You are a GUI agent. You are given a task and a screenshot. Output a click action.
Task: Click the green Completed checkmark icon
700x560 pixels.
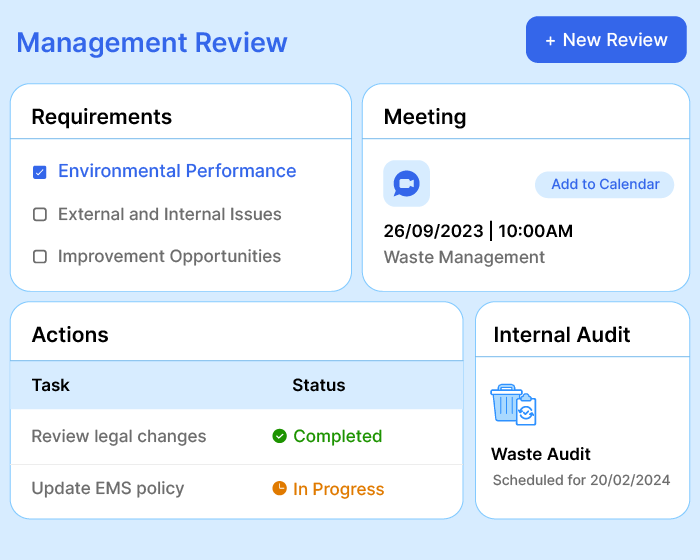280,436
